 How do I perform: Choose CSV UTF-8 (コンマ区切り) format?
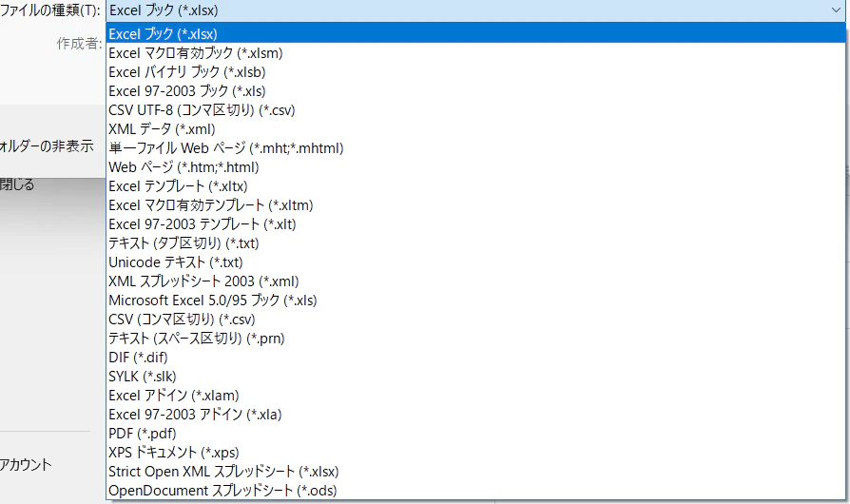click(475, 110)
